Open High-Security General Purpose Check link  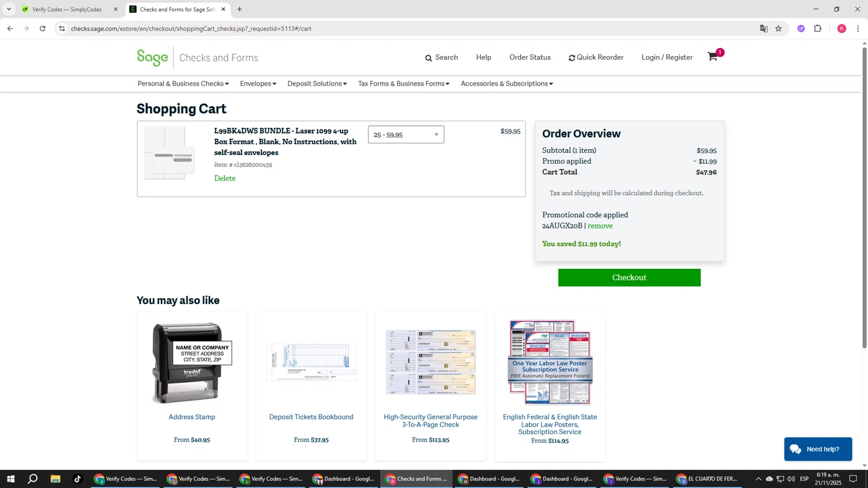[431, 421]
